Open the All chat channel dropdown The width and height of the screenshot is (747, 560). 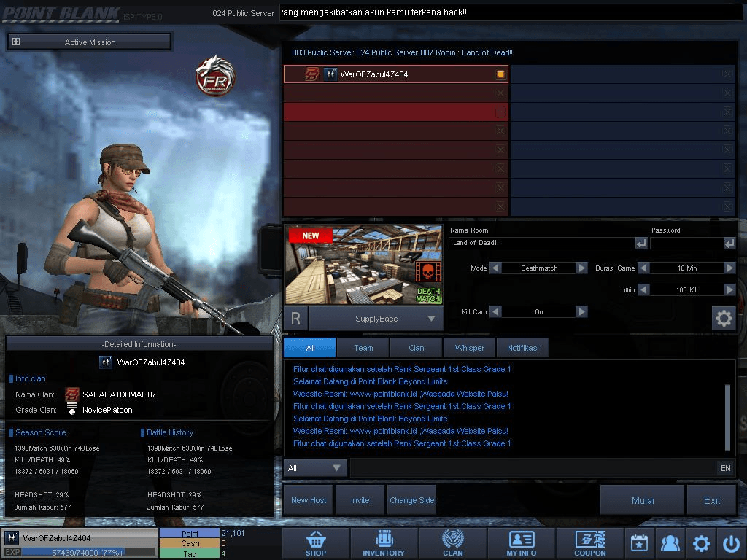315,468
